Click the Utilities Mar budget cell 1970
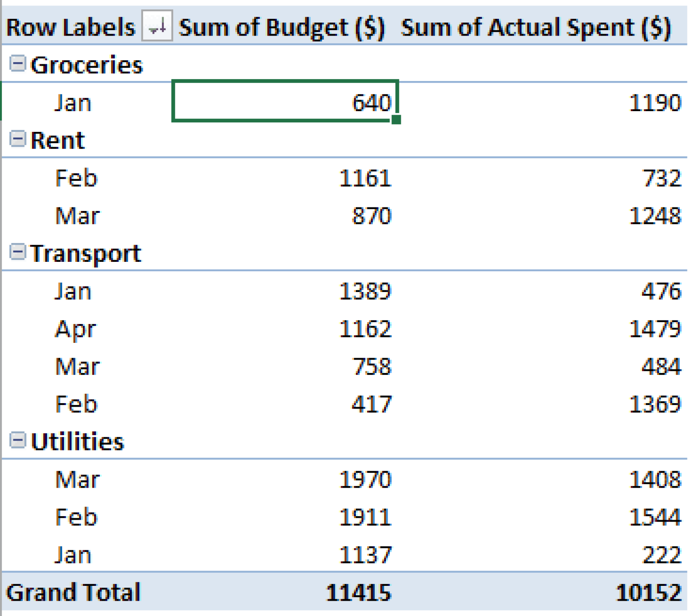The image size is (691, 616). pos(365,479)
